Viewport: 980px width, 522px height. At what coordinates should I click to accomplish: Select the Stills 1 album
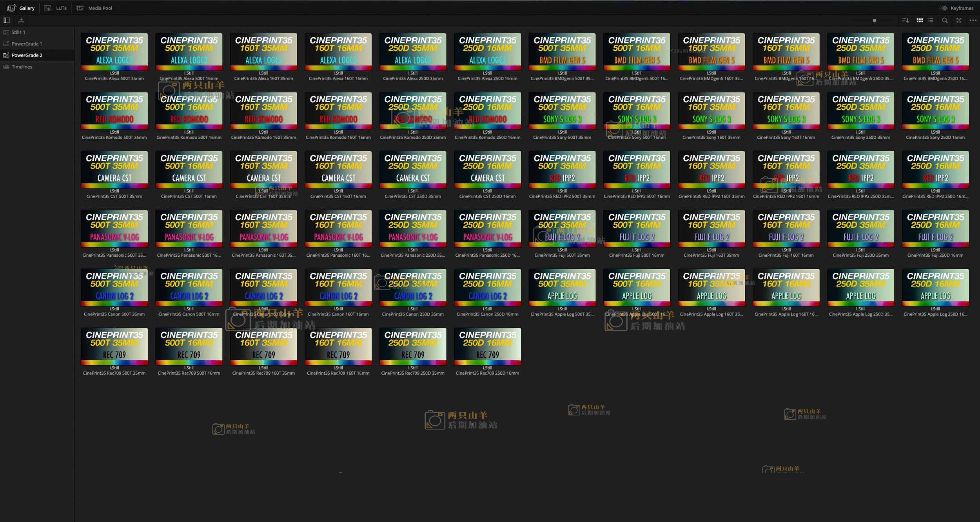click(x=18, y=33)
